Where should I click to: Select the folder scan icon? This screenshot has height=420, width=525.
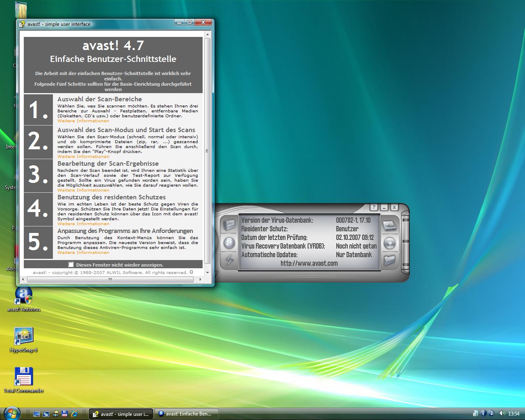(x=389, y=260)
